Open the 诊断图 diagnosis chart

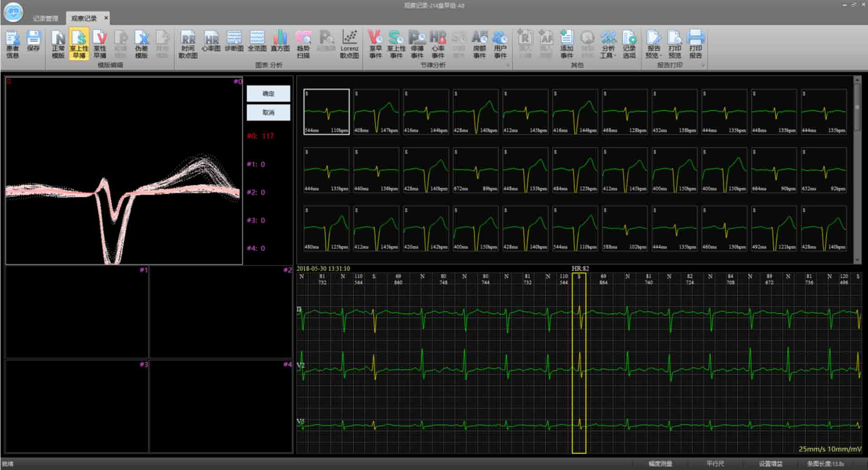tap(234, 41)
